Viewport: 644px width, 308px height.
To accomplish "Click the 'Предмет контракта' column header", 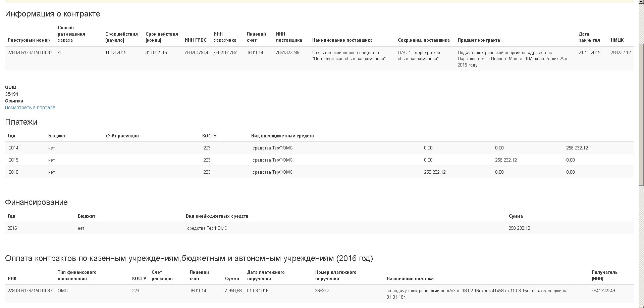I will [x=479, y=40].
